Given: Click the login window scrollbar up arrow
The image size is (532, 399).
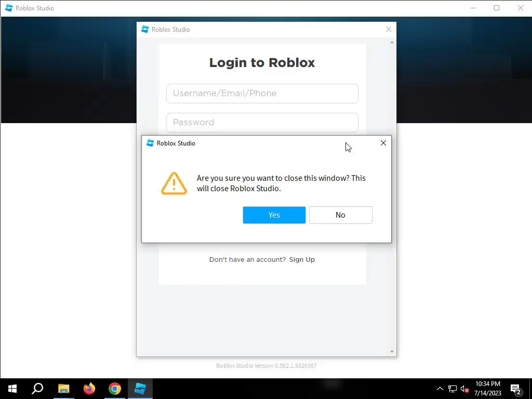Looking at the screenshot, I should coord(392,43).
